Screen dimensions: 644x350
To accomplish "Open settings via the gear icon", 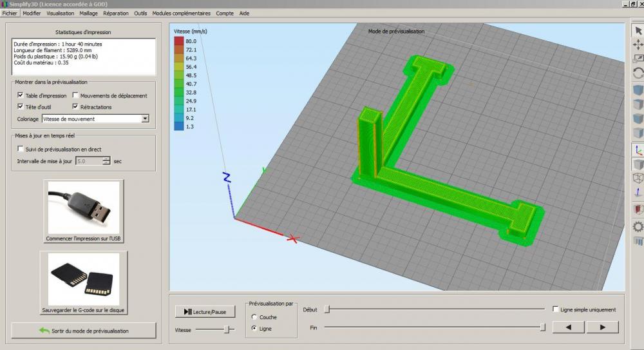I will 638,227.
